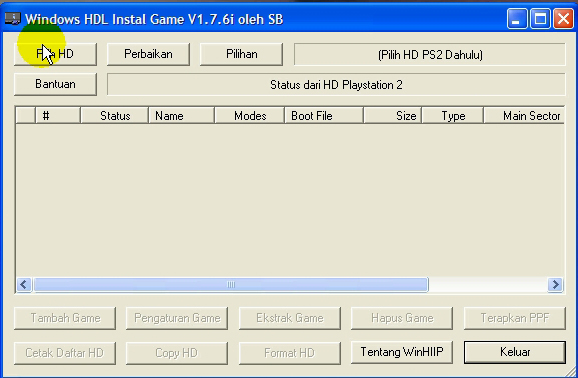Click the Format HD button
This screenshot has width=578, height=378.
point(290,353)
